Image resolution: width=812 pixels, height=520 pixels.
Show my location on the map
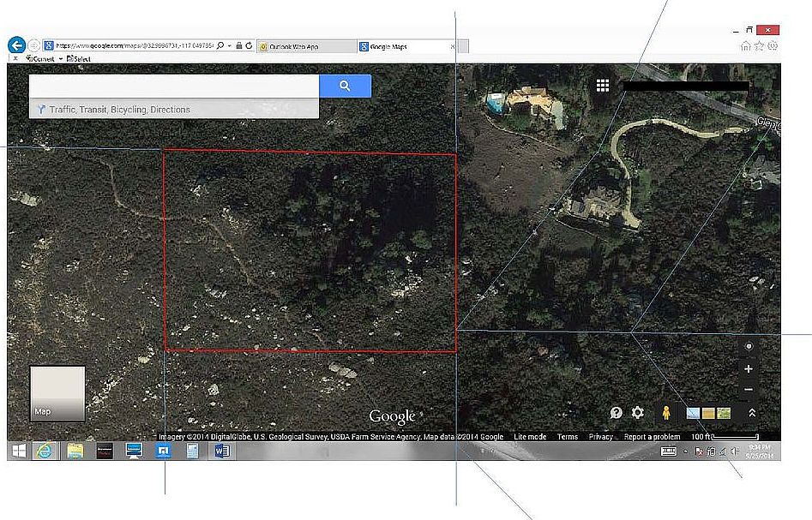click(x=749, y=347)
